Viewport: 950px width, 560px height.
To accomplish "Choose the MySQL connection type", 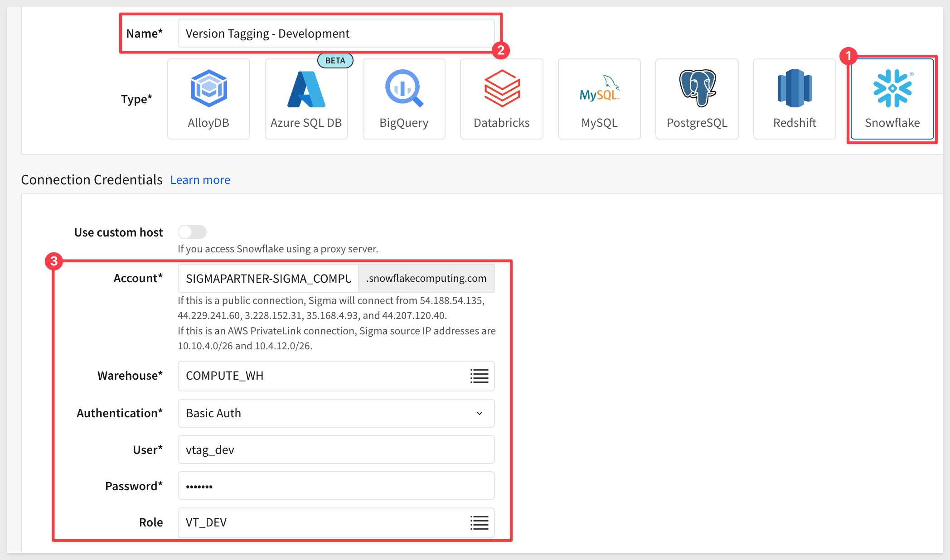I will pyautogui.click(x=599, y=99).
